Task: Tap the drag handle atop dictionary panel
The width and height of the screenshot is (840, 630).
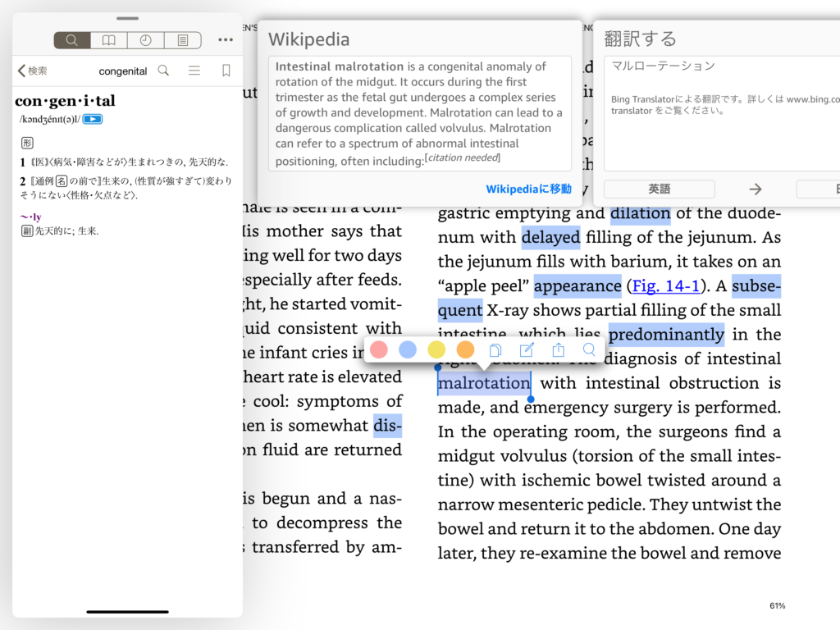Action: (x=127, y=18)
